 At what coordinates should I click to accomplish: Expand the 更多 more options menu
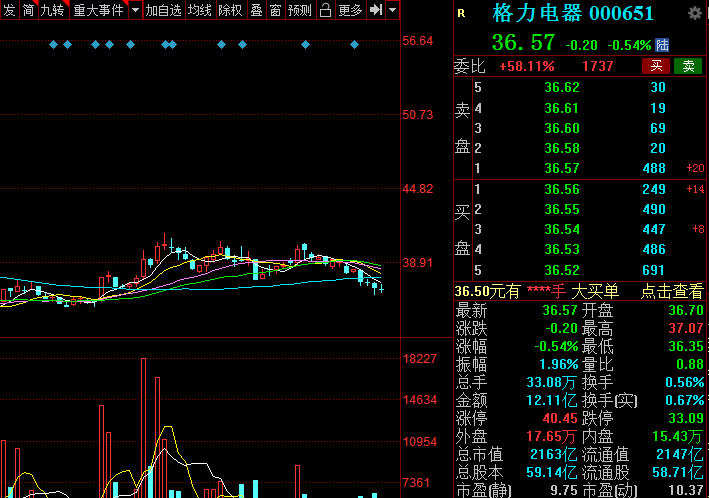click(350, 10)
